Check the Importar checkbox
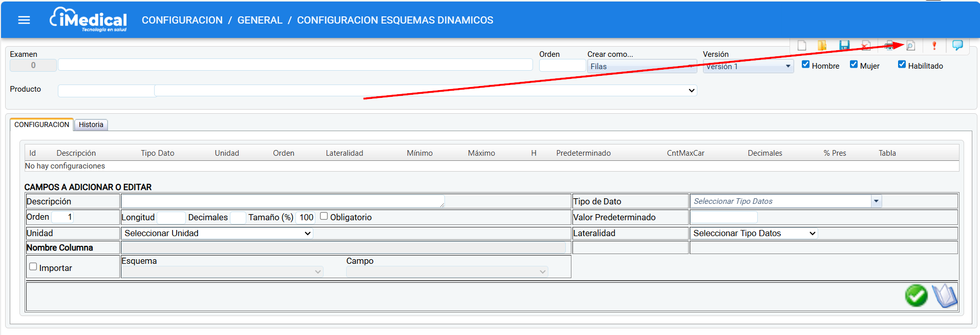The width and height of the screenshot is (980, 335). click(33, 267)
